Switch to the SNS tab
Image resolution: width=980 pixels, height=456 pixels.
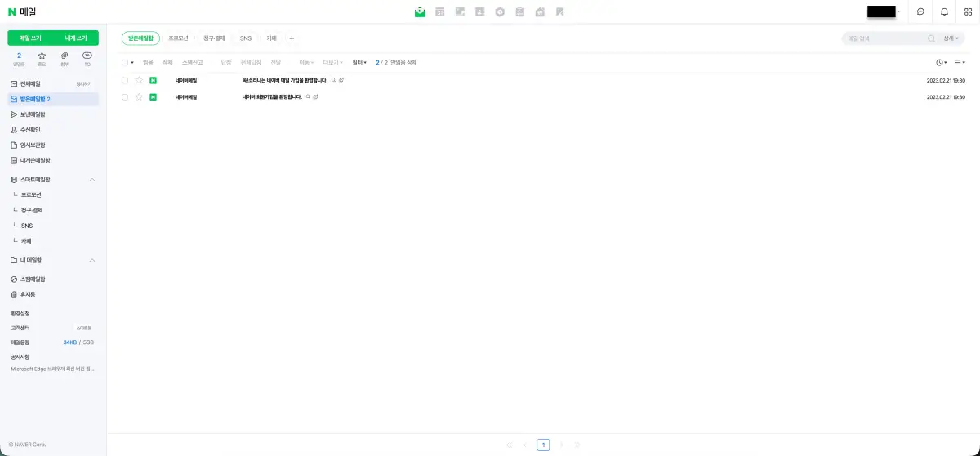tap(245, 38)
